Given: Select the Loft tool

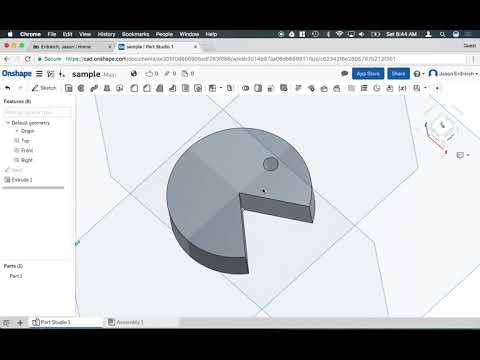Looking at the screenshot, I should coord(107,88).
